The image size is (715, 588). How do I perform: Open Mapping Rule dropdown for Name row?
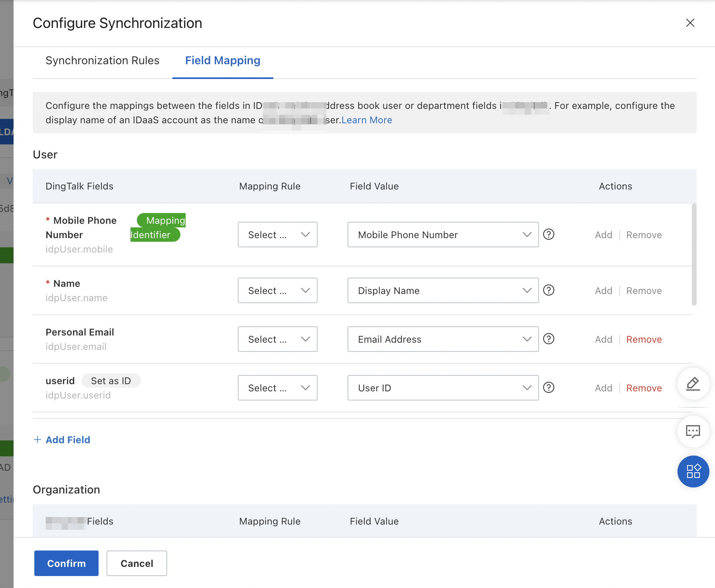coord(278,290)
